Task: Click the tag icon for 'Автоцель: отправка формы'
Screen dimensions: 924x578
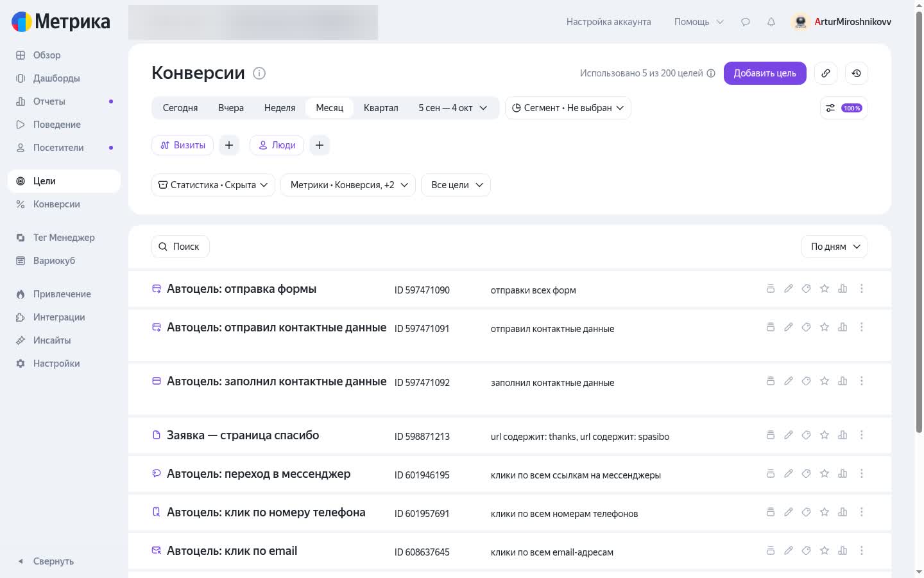Action: (807, 289)
